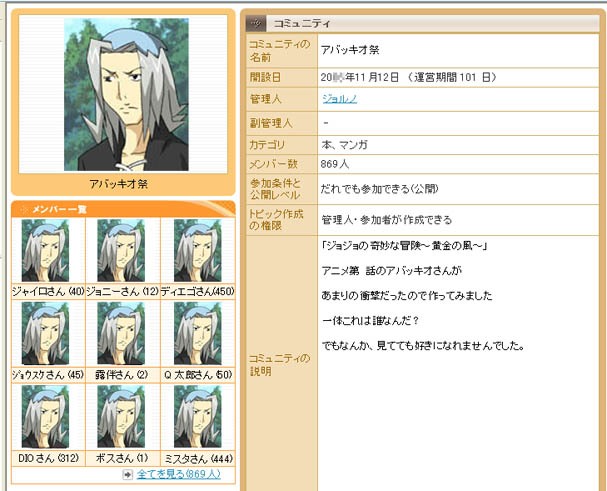Open ジャイロさん member avatar
The image size is (607, 491).
(x=45, y=251)
